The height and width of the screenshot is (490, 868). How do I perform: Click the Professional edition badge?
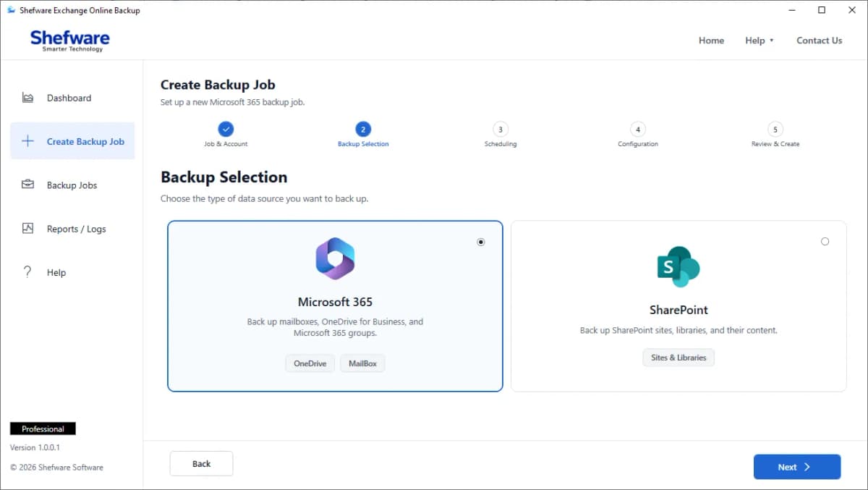pyautogui.click(x=43, y=428)
